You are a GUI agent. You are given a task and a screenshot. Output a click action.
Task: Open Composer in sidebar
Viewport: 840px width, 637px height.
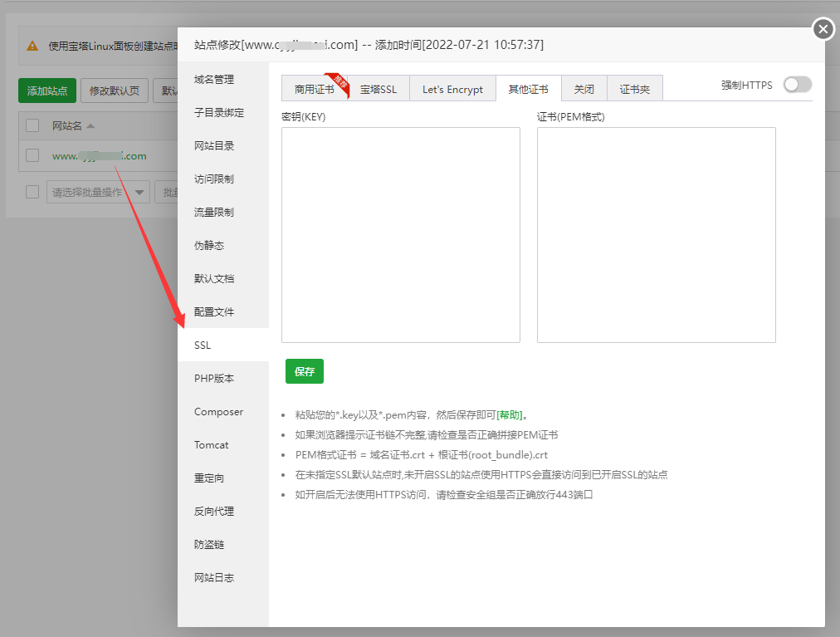(223, 412)
